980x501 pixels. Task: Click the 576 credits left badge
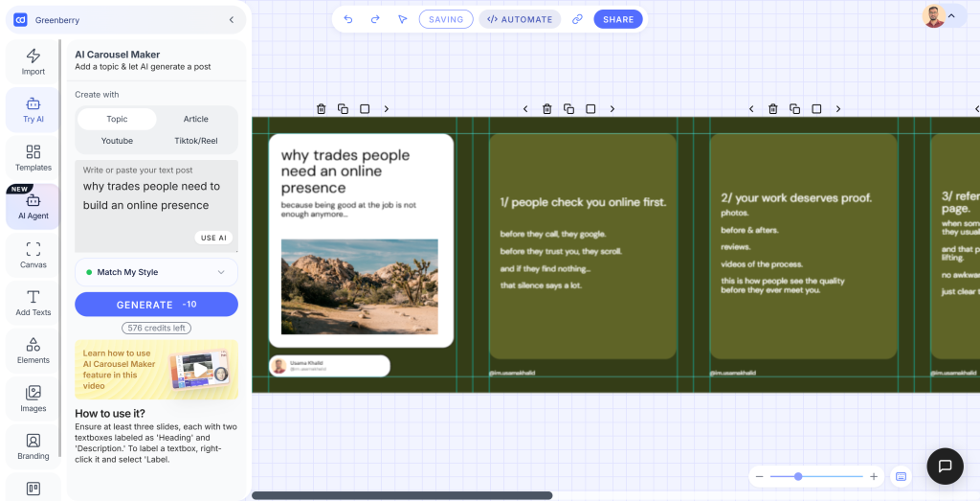click(x=156, y=328)
